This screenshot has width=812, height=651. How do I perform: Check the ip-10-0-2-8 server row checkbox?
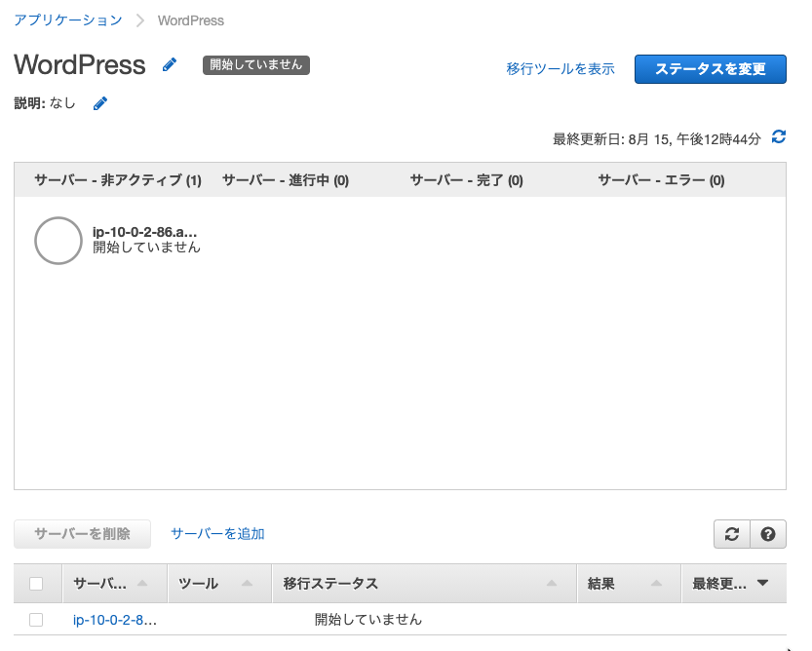click(36, 620)
